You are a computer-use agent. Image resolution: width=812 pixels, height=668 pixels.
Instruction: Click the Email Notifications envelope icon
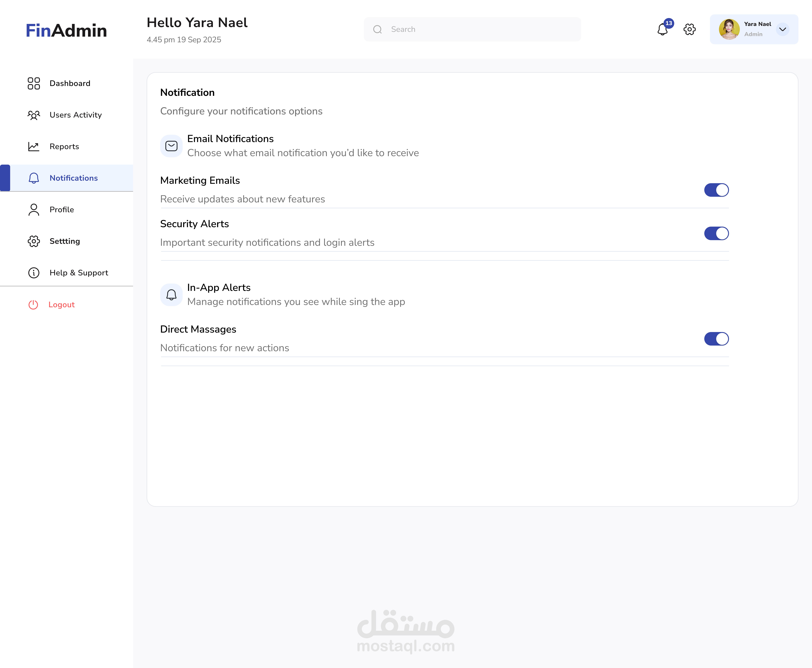tap(171, 146)
